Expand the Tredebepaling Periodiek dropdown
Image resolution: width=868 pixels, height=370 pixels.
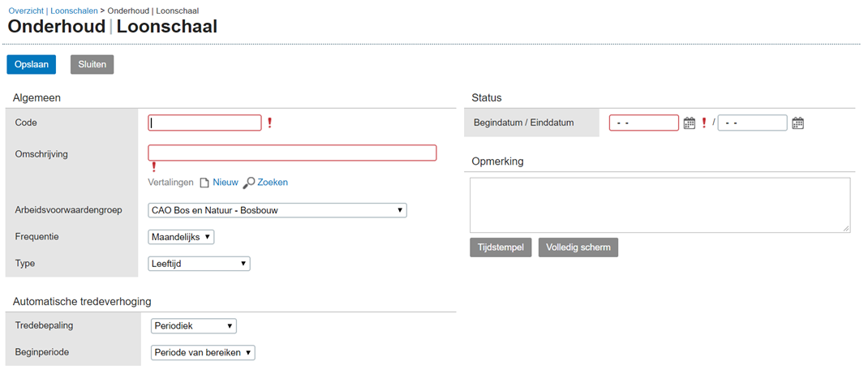[x=194, y=326]
